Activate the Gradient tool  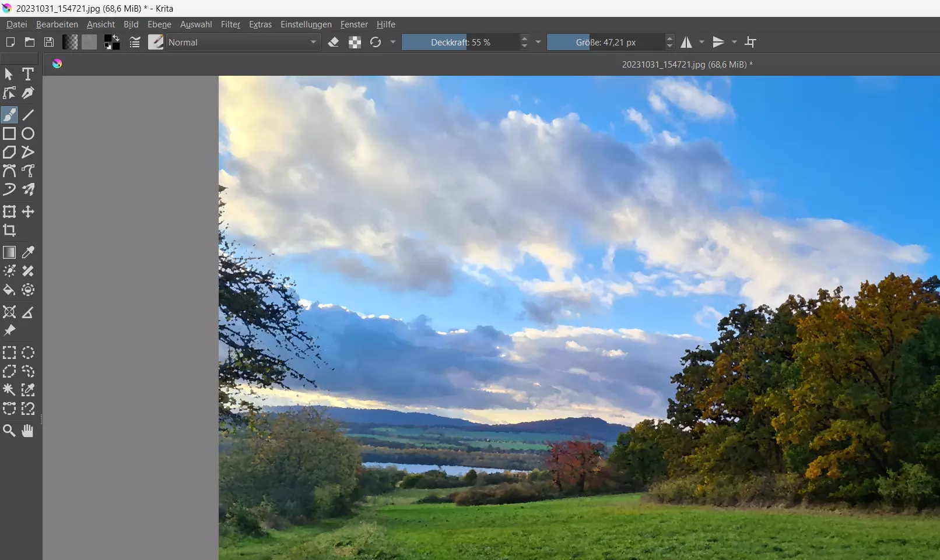pos(9,252)
